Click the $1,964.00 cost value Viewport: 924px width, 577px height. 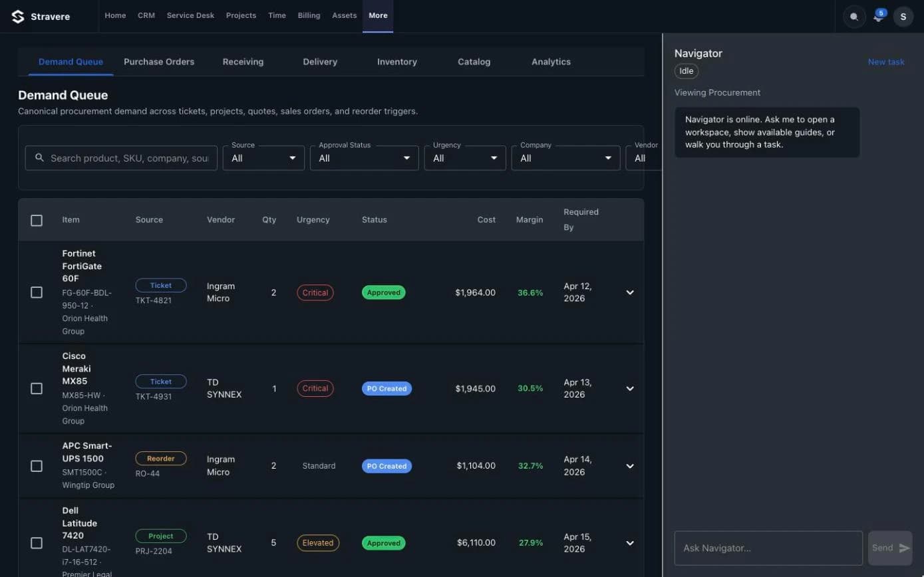click(x=476, y=292)
